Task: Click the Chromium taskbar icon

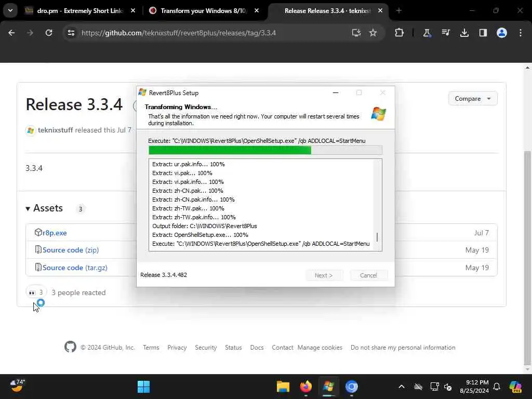Action: (x=352, y=387)
